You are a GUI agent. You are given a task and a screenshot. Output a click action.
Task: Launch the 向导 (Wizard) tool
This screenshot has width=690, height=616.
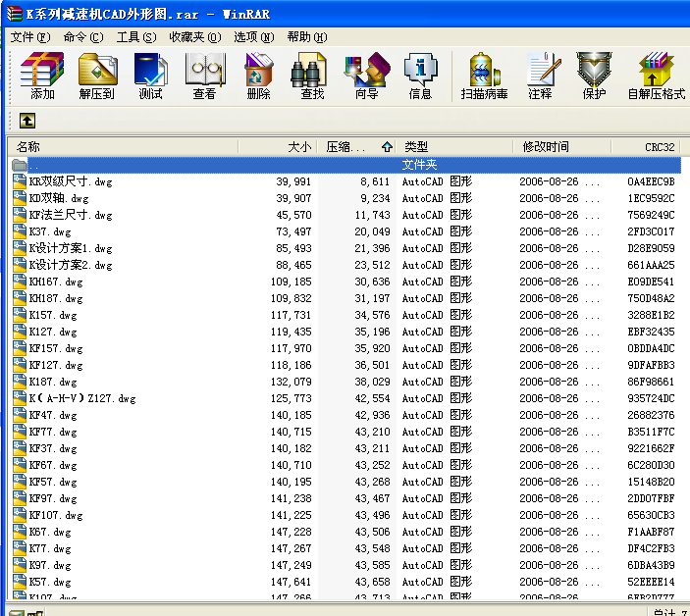[367, 76]
